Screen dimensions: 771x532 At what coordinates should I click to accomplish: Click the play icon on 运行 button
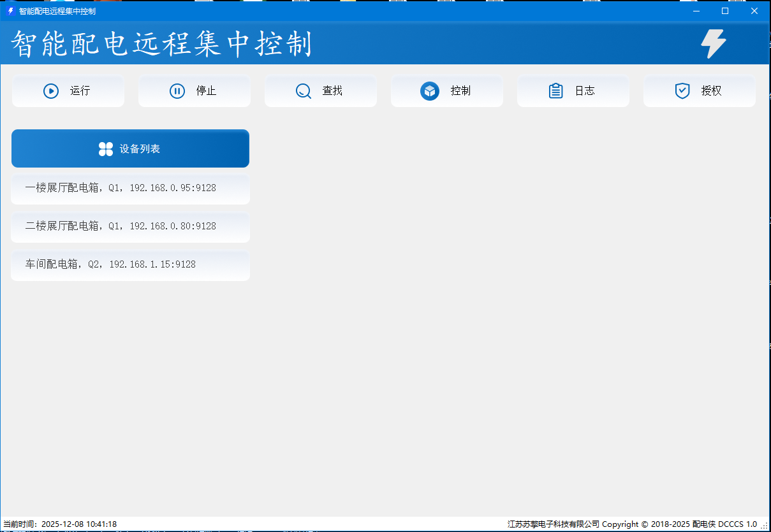point(51,91)
